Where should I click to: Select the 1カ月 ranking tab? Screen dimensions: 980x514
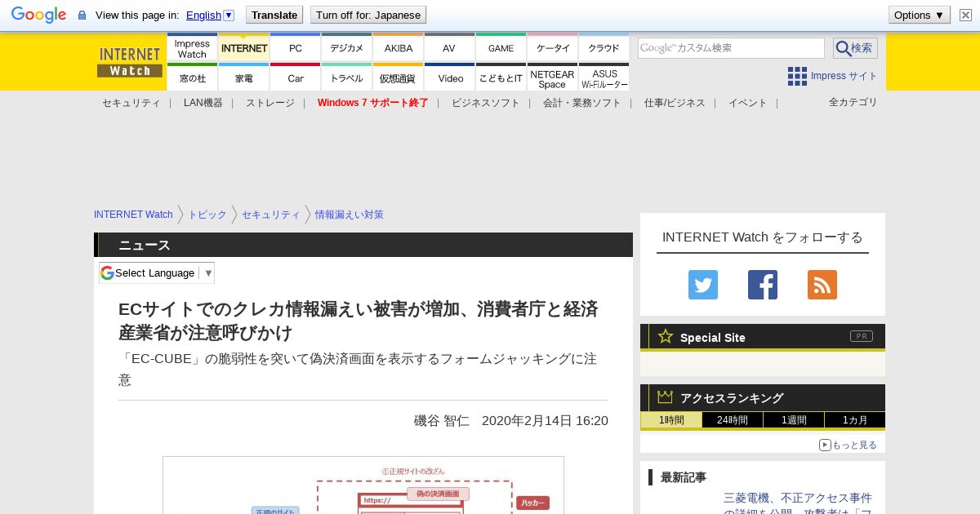pyautogui.click(x=855, y=420)
